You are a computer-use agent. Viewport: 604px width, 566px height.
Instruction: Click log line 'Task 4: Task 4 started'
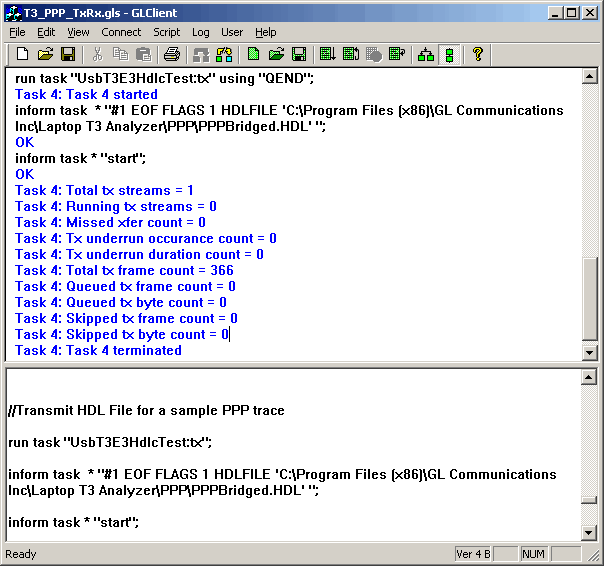tap(86, 94)
